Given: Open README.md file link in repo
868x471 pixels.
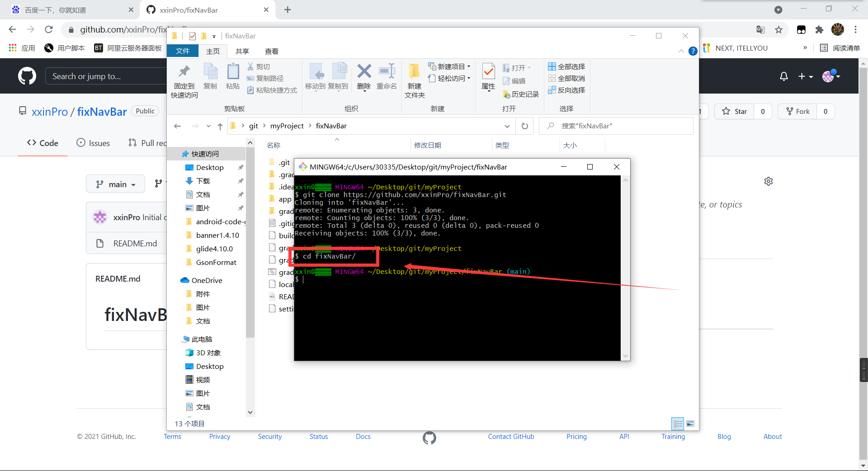Looking at the screenshot, I should [x=135, y=244].
